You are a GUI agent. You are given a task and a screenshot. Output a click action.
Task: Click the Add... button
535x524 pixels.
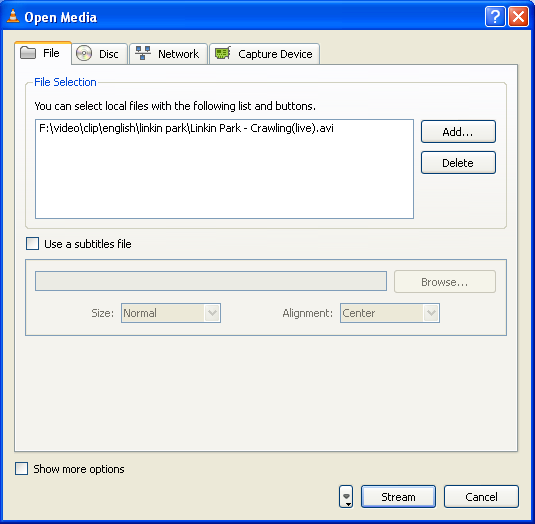click(458, 131)
